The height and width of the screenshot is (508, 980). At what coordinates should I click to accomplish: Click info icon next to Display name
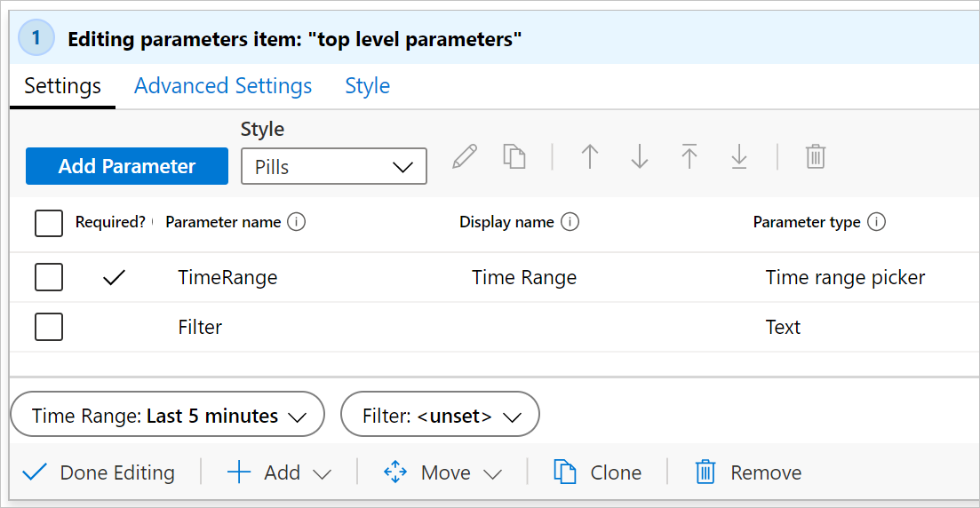tap(570, 222)
